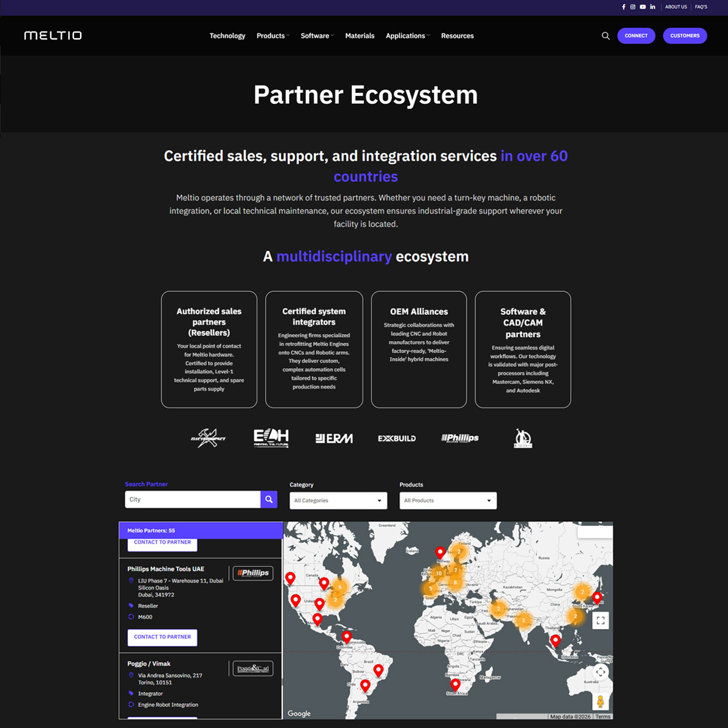Click the South Africa map pin

[x=455, y=685]
